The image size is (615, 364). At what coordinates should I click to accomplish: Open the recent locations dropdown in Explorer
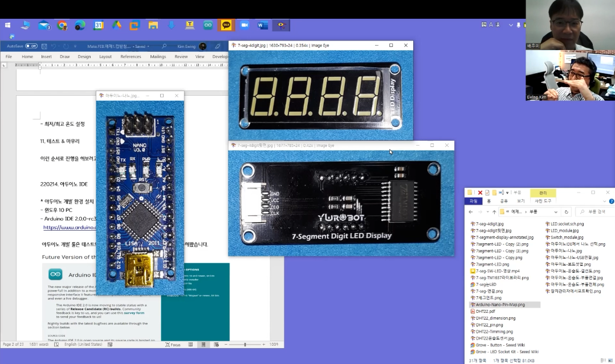[487, 211]
